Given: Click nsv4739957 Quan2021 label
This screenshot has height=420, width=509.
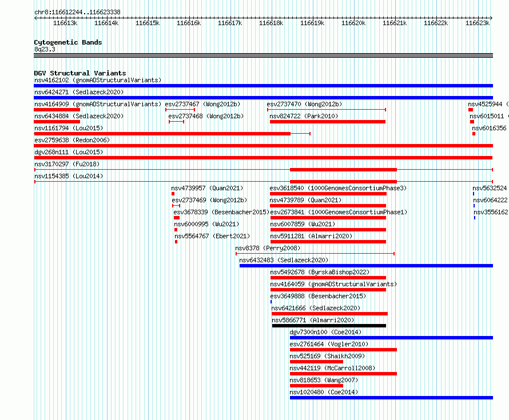Looking at the screenshot, I should pyautogui.click(x=207, y=188).
